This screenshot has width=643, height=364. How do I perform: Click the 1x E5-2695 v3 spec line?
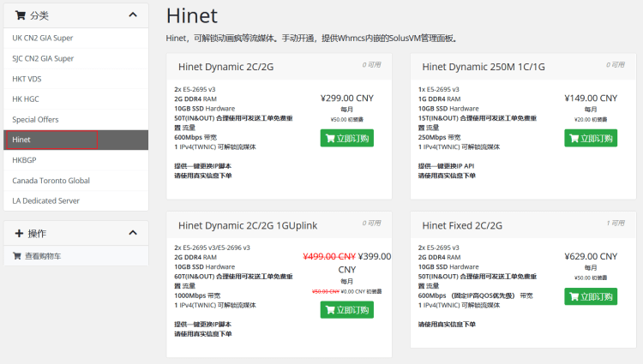(x=439, y=89)
